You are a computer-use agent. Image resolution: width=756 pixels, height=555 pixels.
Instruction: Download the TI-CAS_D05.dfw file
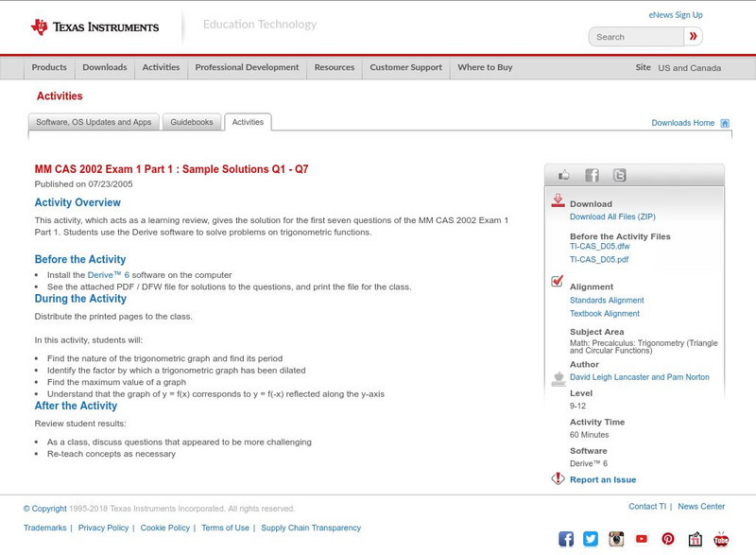pyautogui.click(x=600, y=247)
